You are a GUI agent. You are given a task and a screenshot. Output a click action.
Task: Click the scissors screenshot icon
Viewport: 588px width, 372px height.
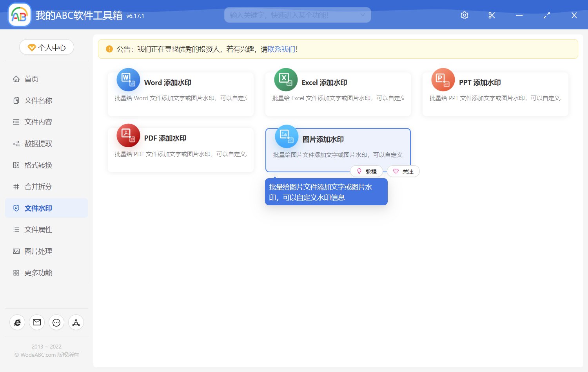point(492,15)
